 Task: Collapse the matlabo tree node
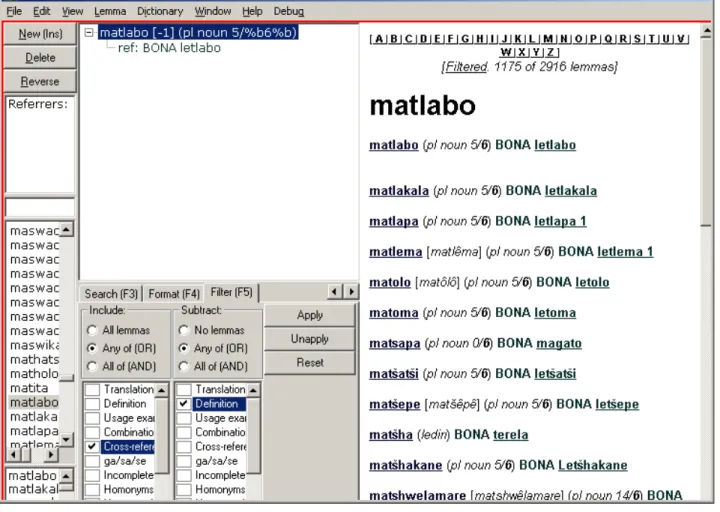pos(89,33)
